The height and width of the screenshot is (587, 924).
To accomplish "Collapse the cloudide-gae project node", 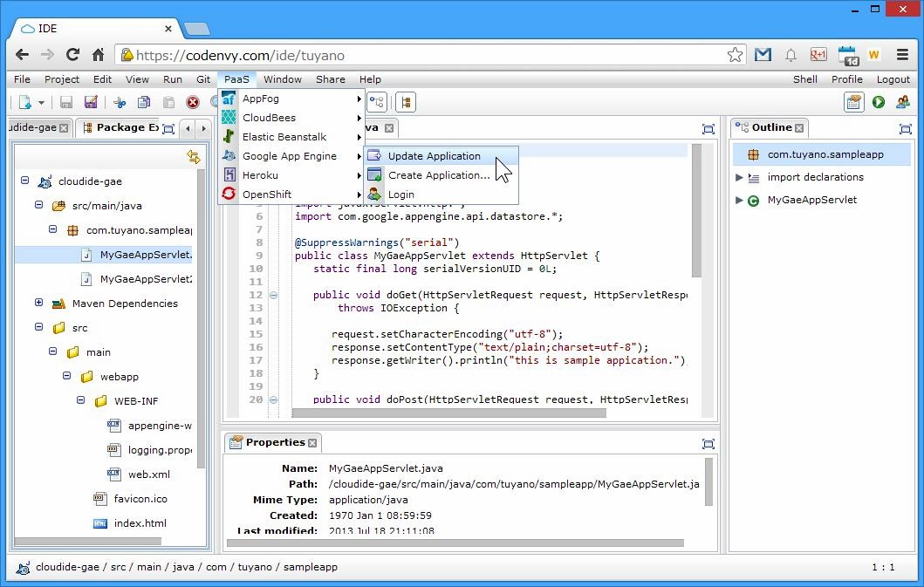I will point(25,181).
